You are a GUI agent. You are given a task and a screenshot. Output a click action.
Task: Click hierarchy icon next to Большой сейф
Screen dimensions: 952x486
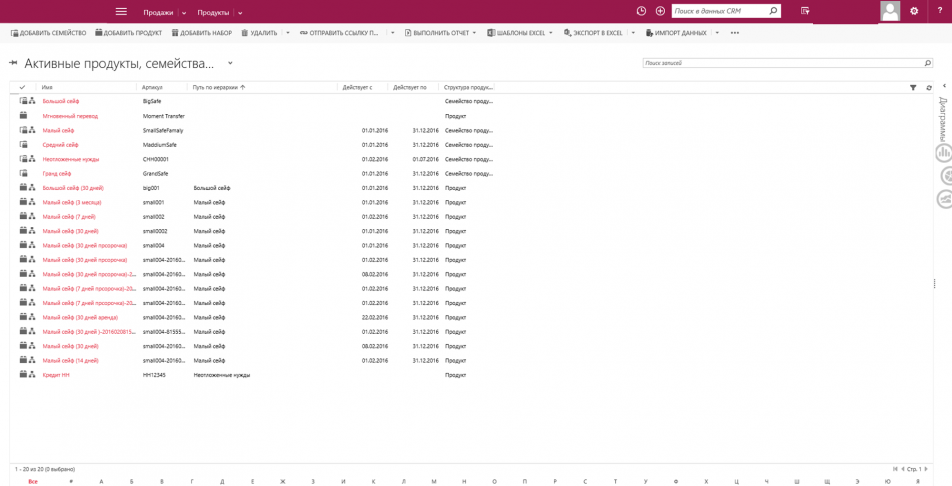pyautogui.click(x=32, y=101)
